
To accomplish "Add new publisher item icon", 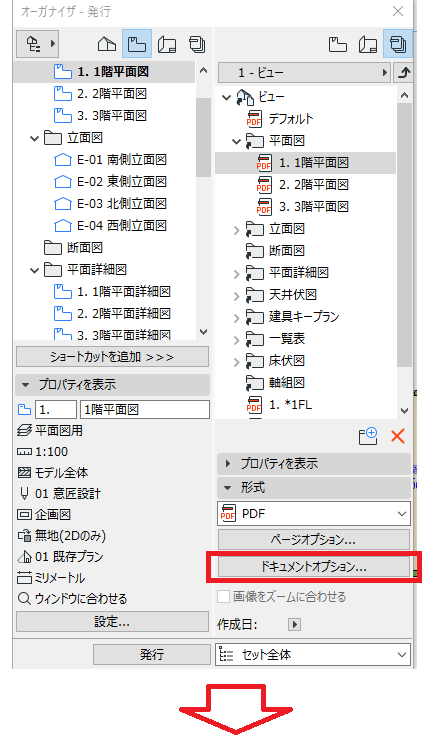I will [368, 436].
